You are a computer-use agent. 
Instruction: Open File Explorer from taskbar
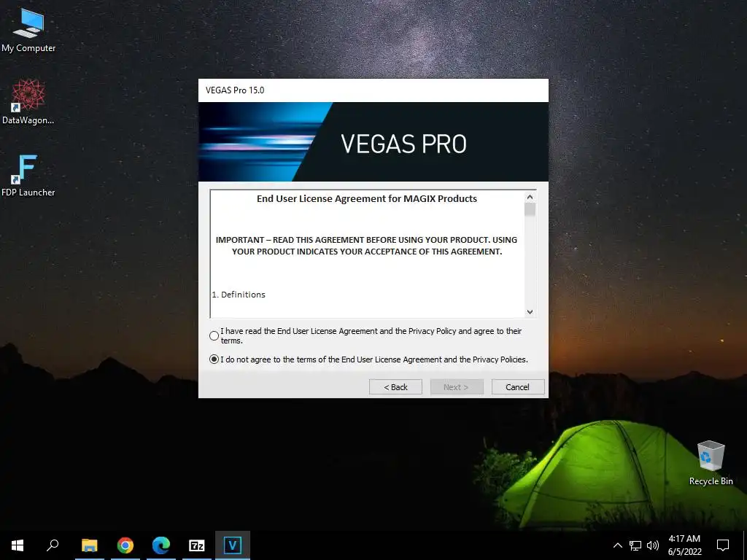click(x=89, y=545)
